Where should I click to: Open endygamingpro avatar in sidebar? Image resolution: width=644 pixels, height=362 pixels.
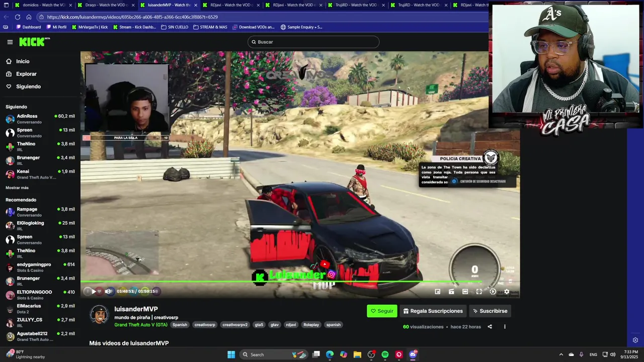point(10,267)
